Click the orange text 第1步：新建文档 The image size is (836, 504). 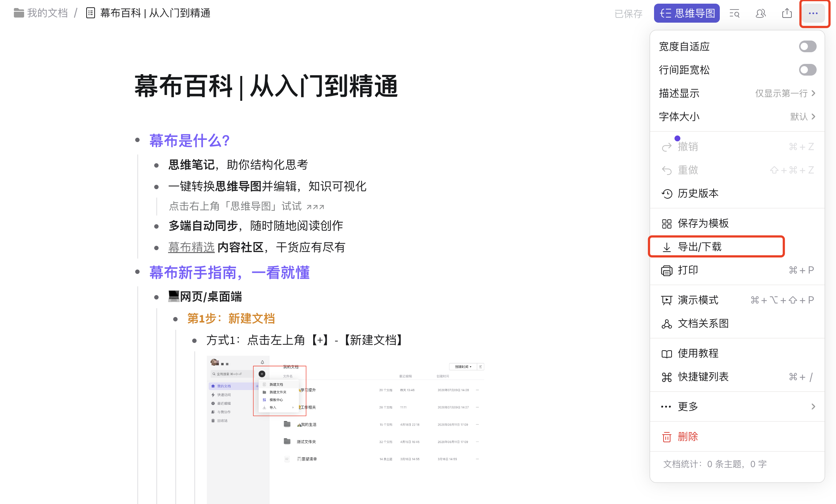tap(231, 318)
